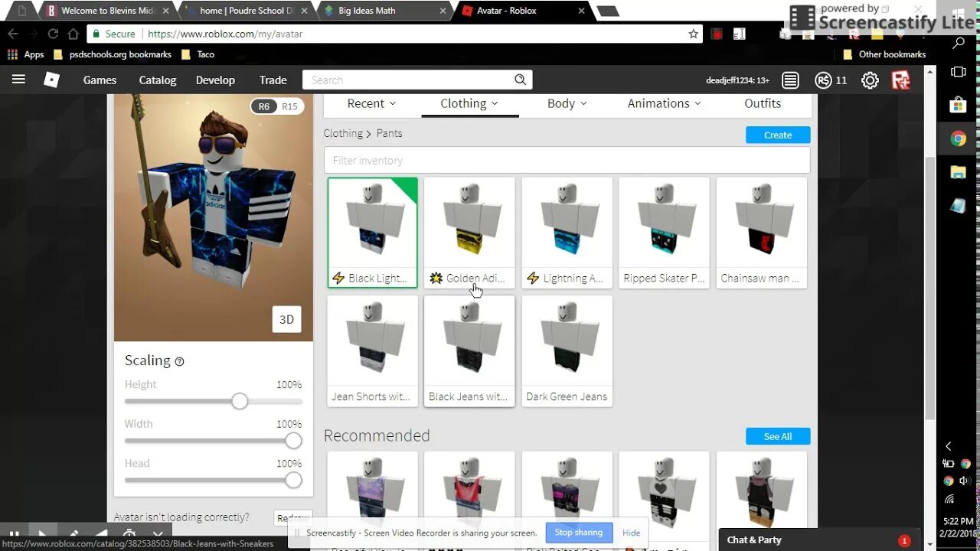Click the unread chat notification badge
Image resolution: width=980 pixels, height=551 pixels.
pyautogui.click(x=904, y=540)
